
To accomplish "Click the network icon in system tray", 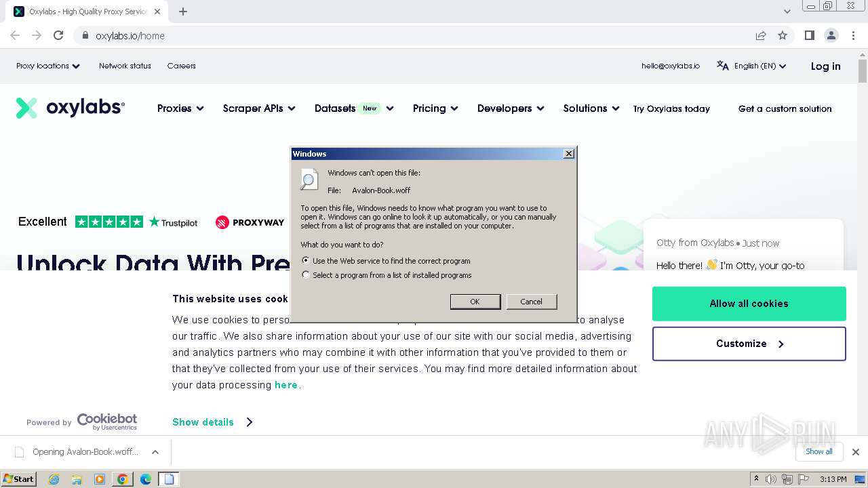I will pyautogui.click(x=787, y=479).
